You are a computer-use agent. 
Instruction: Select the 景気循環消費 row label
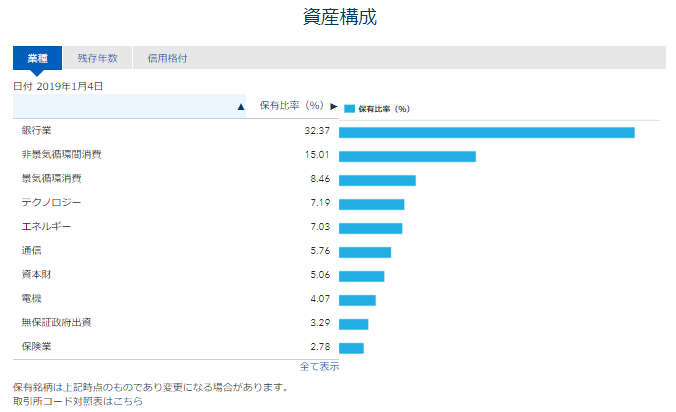coord(52,178)
